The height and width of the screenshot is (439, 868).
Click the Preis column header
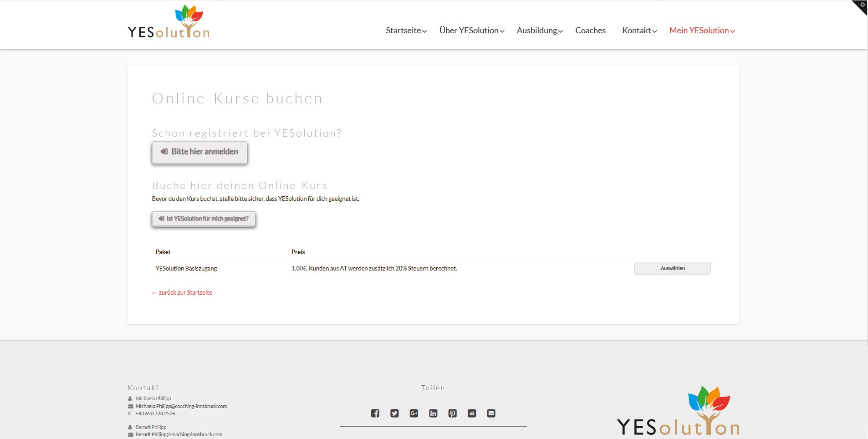click(298, 252)
